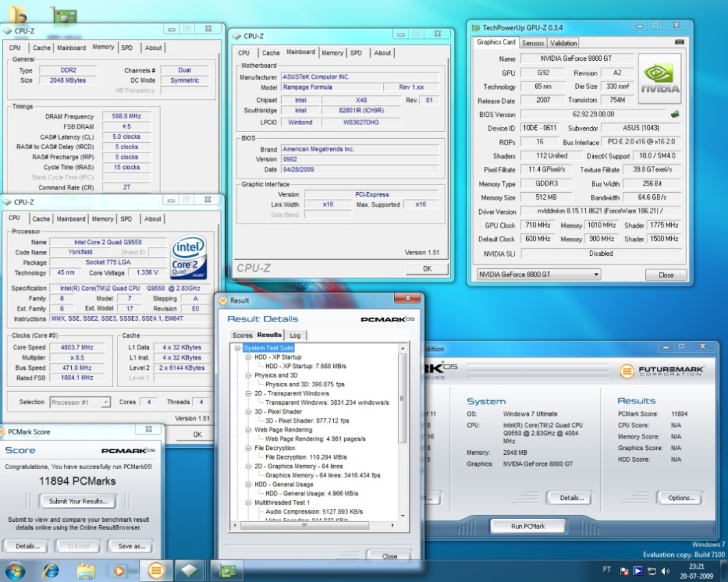The width and height of the screenshot is (728, 582).
Task: Open About tab in CPU-Z Memory window
Action: click(153, 48)
